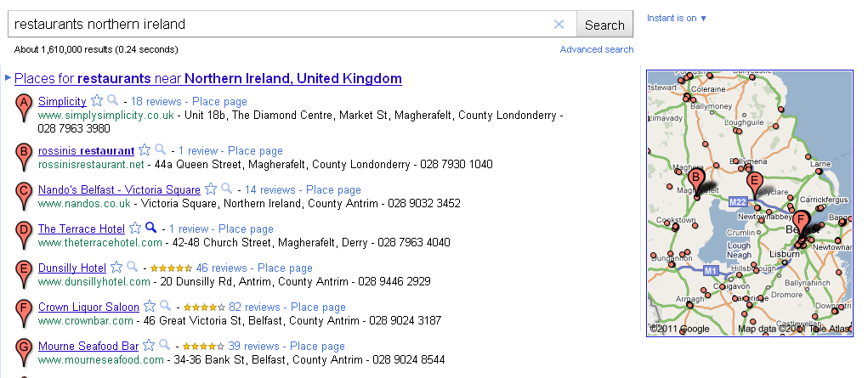Star the Crown Liquor Saloon result
The image size is (868, 378).
point(150,306)
